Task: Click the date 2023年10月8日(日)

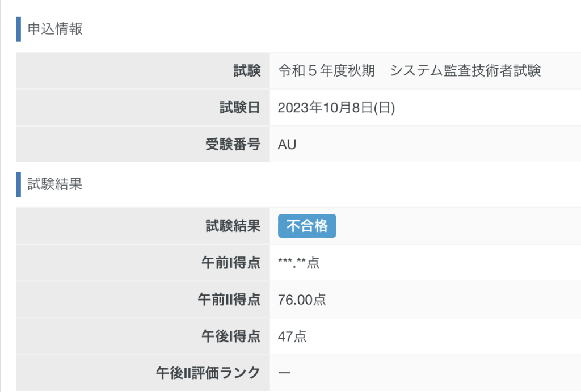Action: (336, 108)
